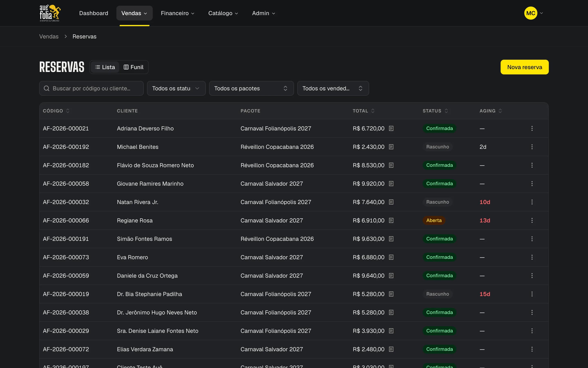Sort table by Código column

point(56,111)
